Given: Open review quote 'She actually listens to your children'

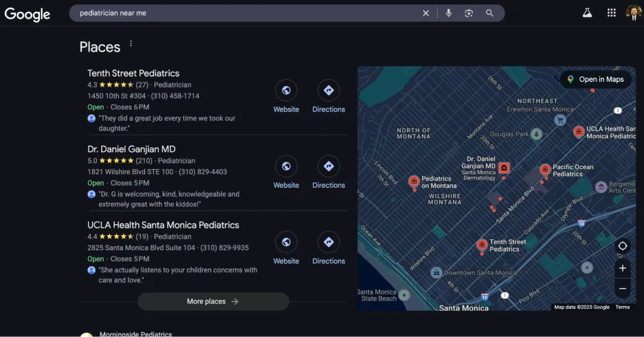Looking at the screenshot, I should [178, 275].
